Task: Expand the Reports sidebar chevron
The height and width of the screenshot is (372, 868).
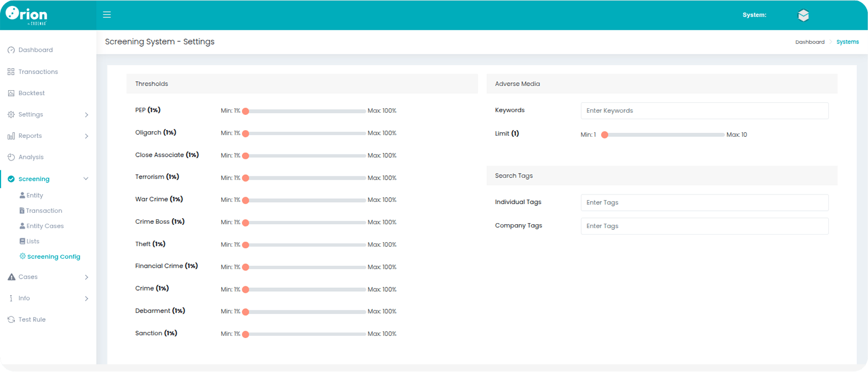Action: pos(86,136)
